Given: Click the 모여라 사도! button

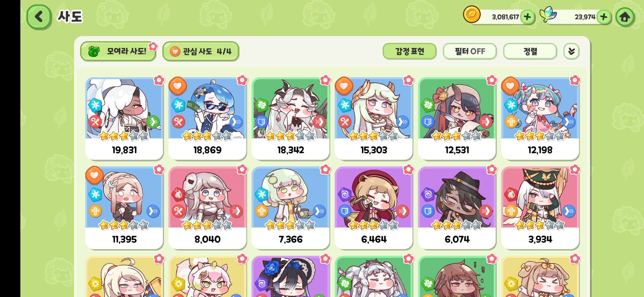Looking at the screenshot, I should [118, 51].
